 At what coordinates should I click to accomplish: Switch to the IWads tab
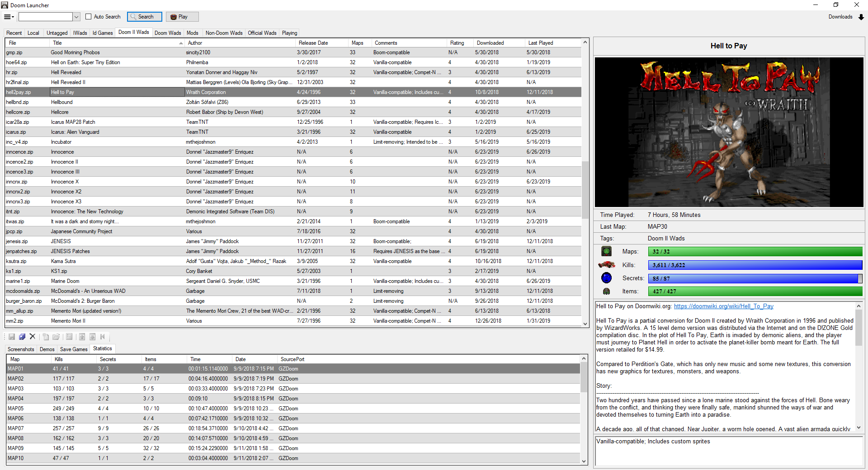tap(80, 33)
